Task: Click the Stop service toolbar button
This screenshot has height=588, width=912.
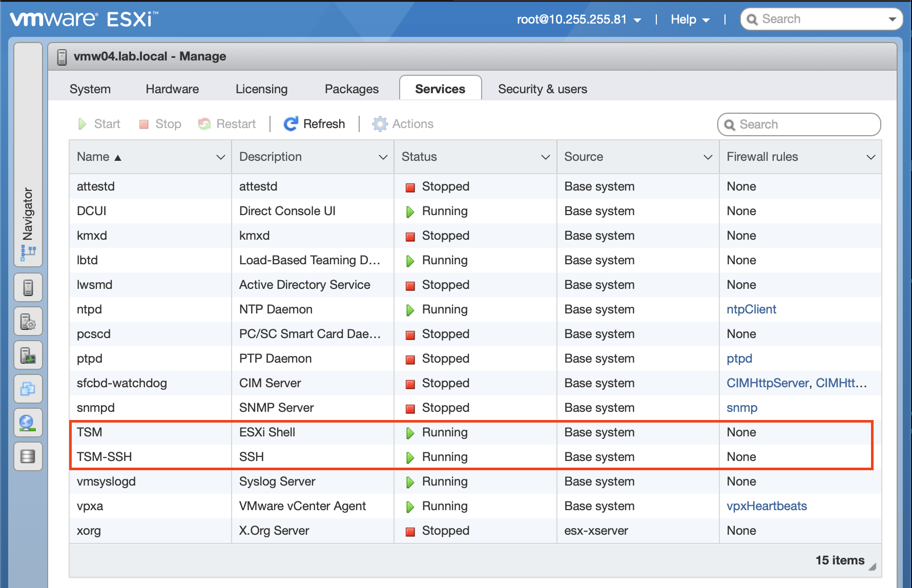Action: 160,124
